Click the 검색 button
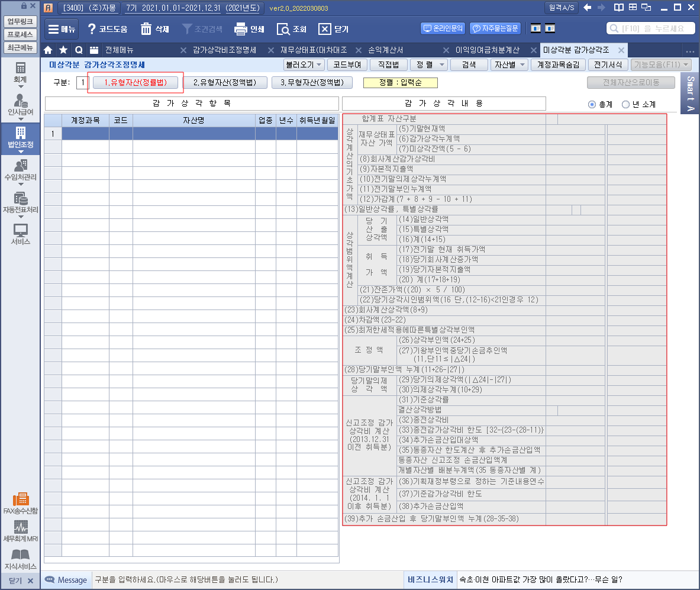Image resolution: width=700 pixels, height=590 pixels. click(469, 65)
